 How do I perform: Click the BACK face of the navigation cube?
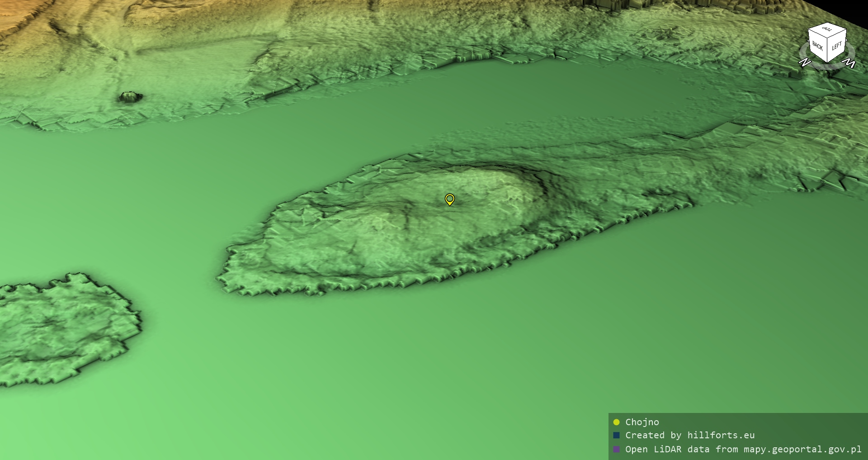click(x=817, y=46)
